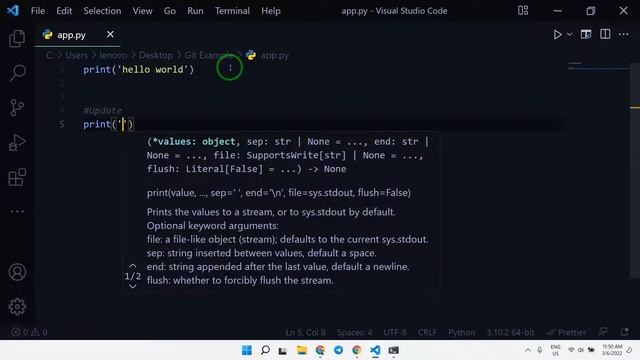640x360 pixels.
Task: Open the Manage gear icon
Action: tap(17, 307)
